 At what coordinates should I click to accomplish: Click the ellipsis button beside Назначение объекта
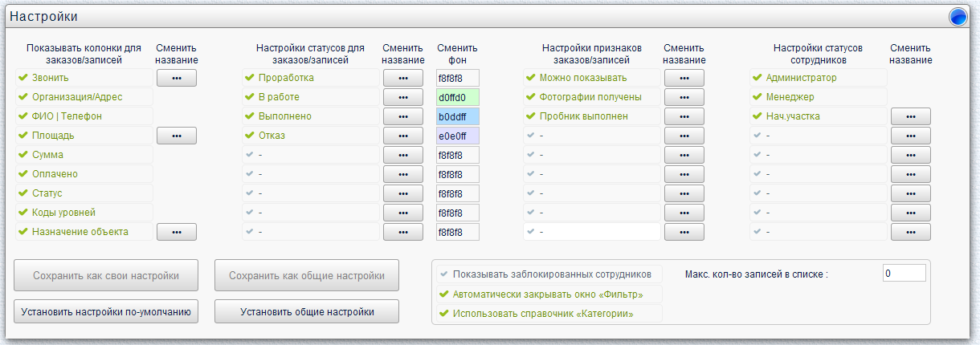pyautogui.click(x=177, y=232)
